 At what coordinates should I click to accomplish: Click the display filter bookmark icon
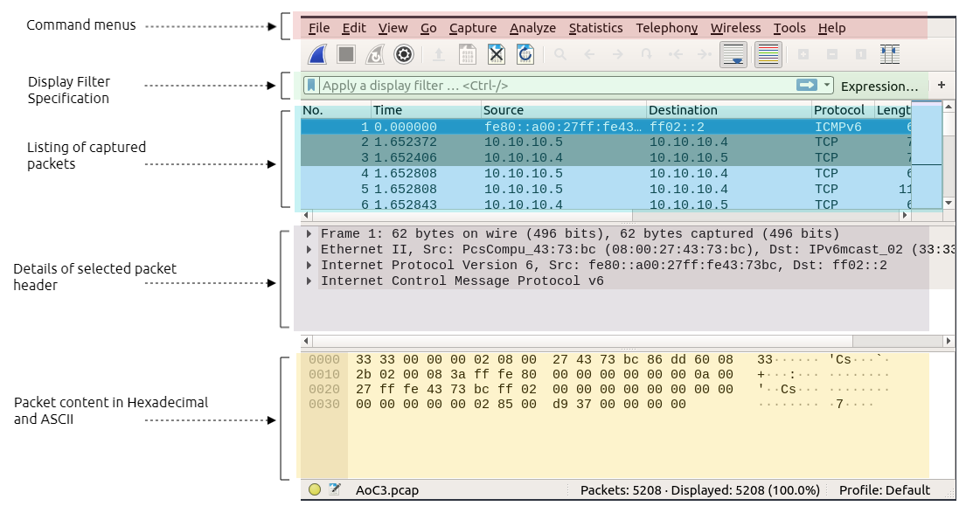311,86
